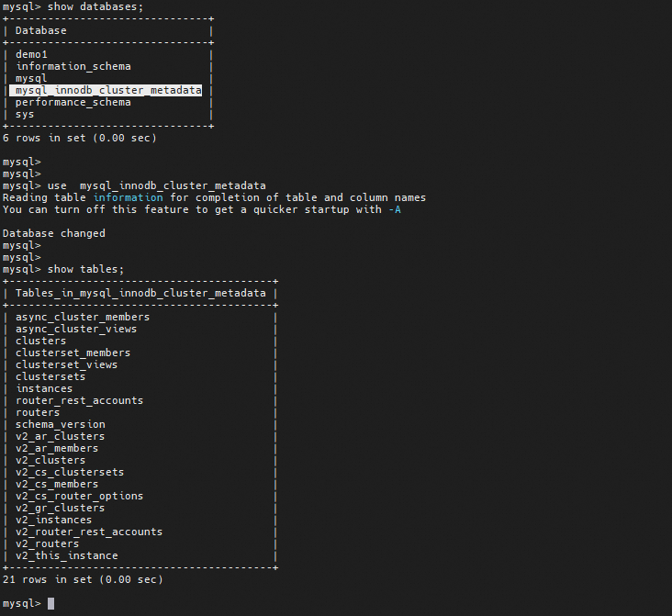Image resolution: width=672 pixels, height=616 pixels.
Task: Click the highlighted 'mysql_innodb_cluster_metadata' database row
Action: click(x=106, y=91)
